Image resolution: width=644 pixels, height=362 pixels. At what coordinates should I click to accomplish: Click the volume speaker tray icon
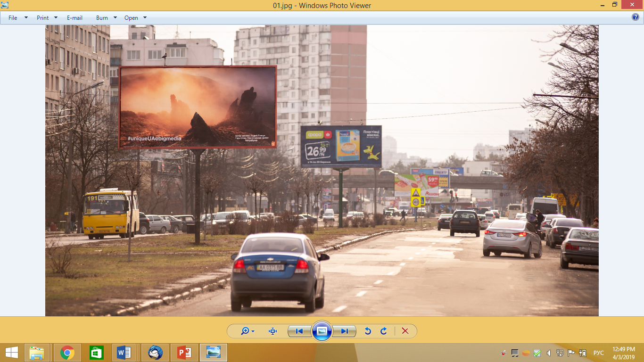click(x=549, y=353)
